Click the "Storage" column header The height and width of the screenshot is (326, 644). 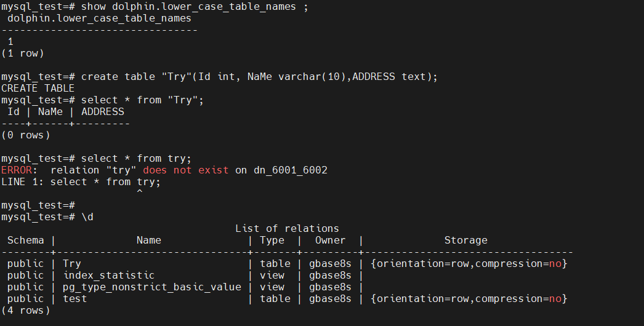point(465,241)
